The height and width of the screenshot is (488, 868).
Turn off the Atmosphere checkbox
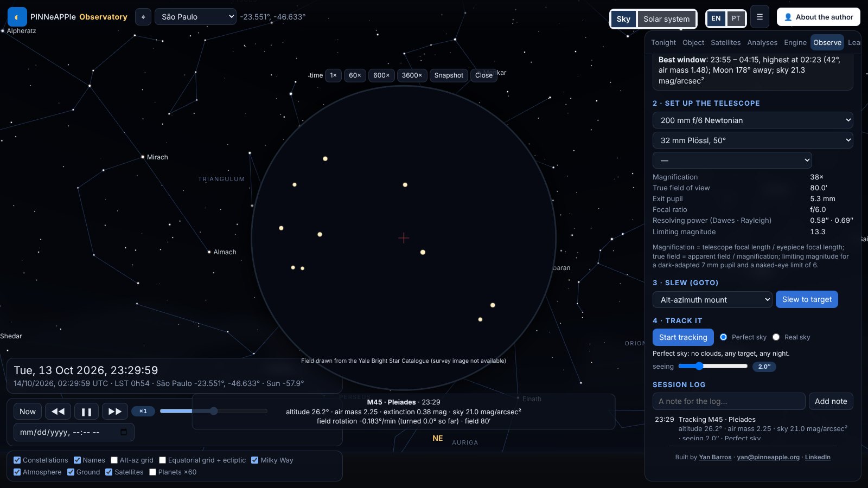click(x=17, y=472)
